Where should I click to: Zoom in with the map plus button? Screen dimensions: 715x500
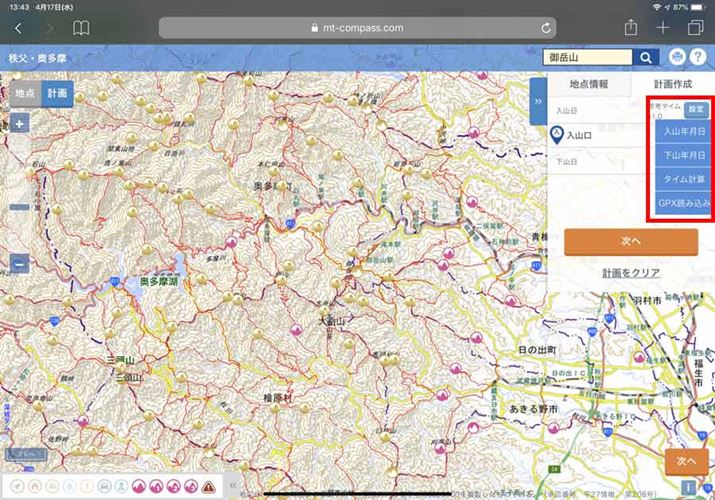(x=21, y=125)
